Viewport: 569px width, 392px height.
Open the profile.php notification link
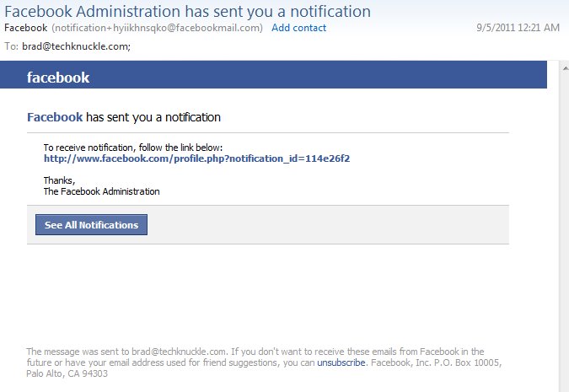(196, 158)
